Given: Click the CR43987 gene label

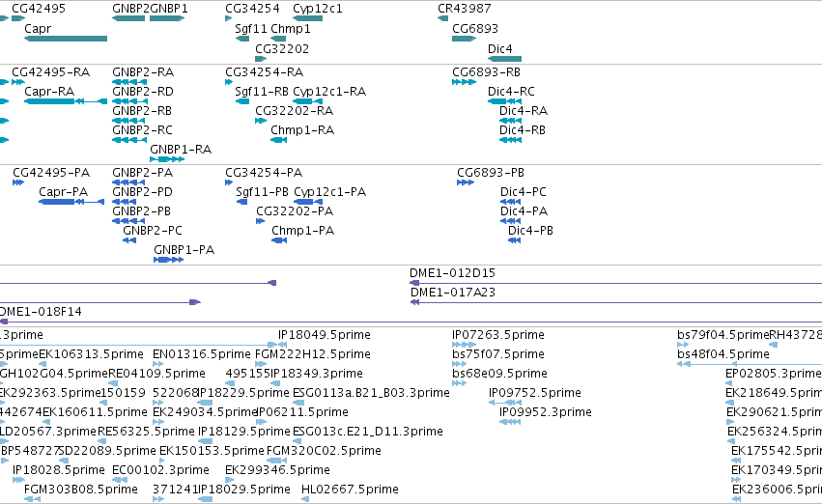Looking at the screenshot, I should tap(465, 9).
